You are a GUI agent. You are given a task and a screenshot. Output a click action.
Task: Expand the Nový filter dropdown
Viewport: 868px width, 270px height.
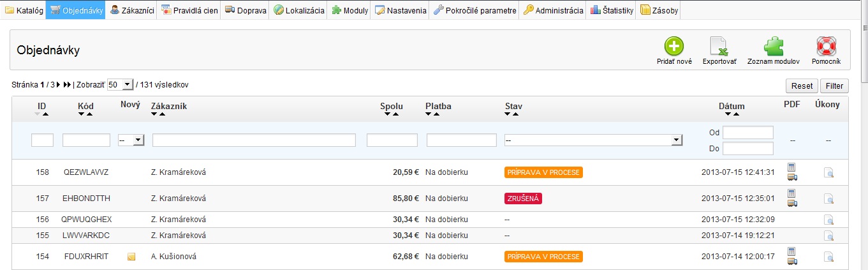[131, 140]
